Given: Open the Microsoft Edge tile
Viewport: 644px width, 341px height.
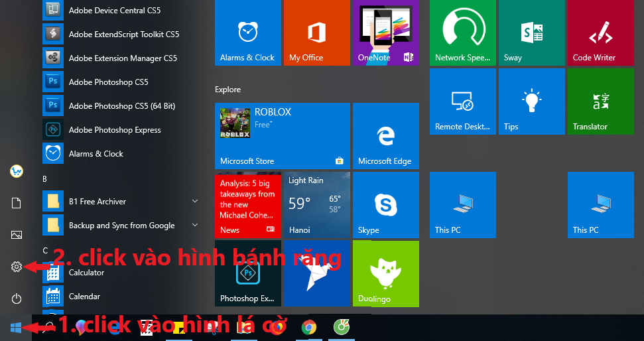Looking at the screenshot, I should tap(386, 136).
